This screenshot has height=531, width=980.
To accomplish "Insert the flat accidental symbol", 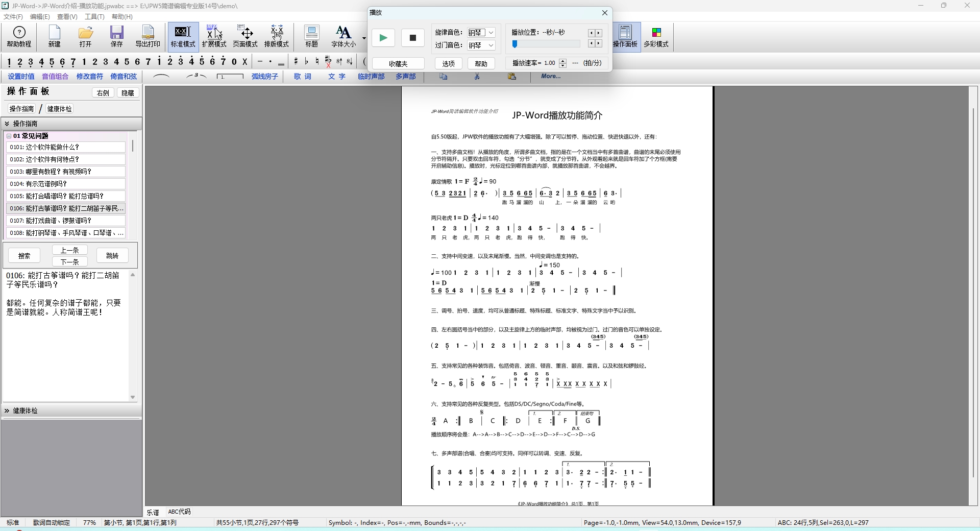I will pyautogui.click(x=307, y=62).
